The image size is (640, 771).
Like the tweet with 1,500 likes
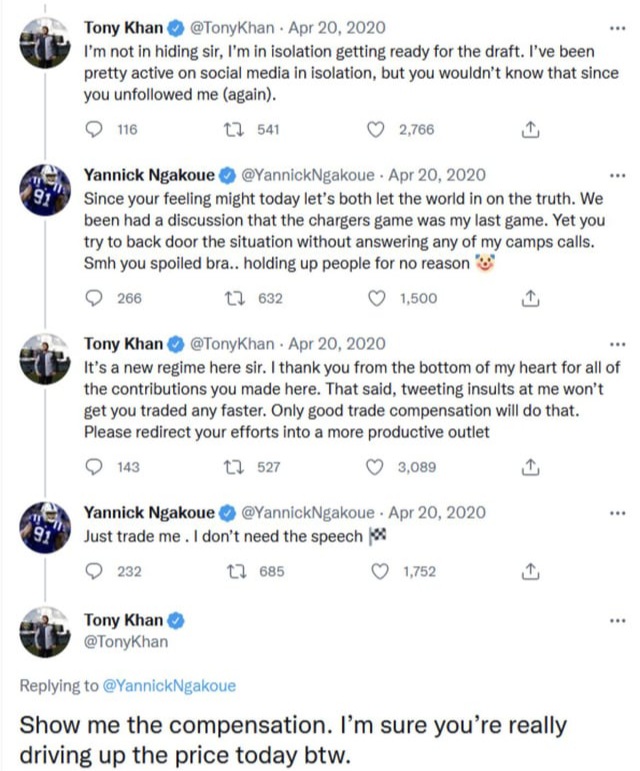[x=378, y=298]
